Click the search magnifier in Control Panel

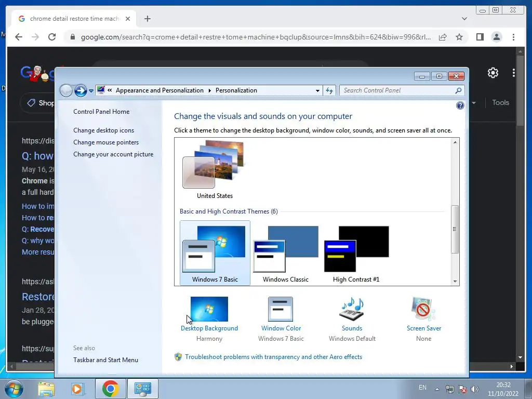(x=458, y=90)
